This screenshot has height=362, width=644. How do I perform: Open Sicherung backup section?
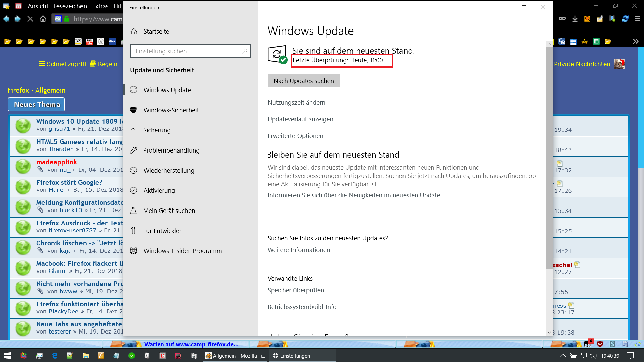(157, 130)
